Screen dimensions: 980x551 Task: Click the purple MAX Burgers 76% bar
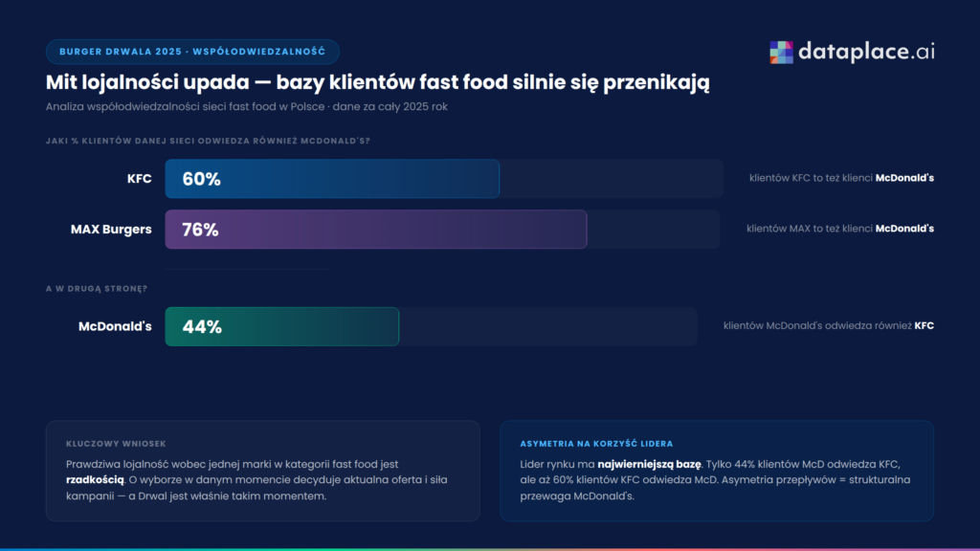(x=375, y=230)
